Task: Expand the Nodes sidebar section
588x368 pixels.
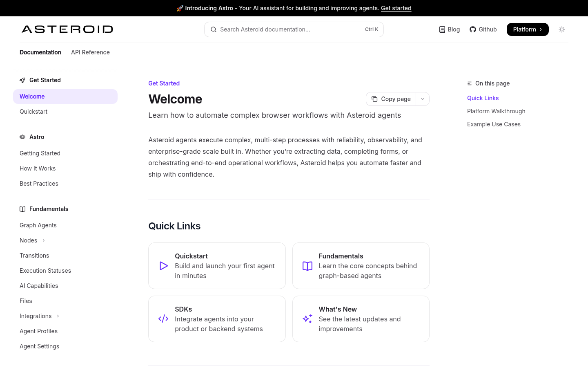Action: 44,240
